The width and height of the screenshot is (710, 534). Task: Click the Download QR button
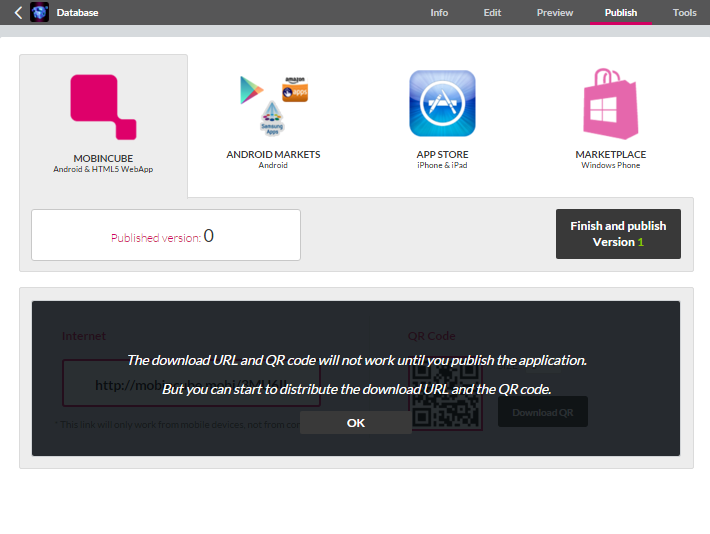point(542,412)
